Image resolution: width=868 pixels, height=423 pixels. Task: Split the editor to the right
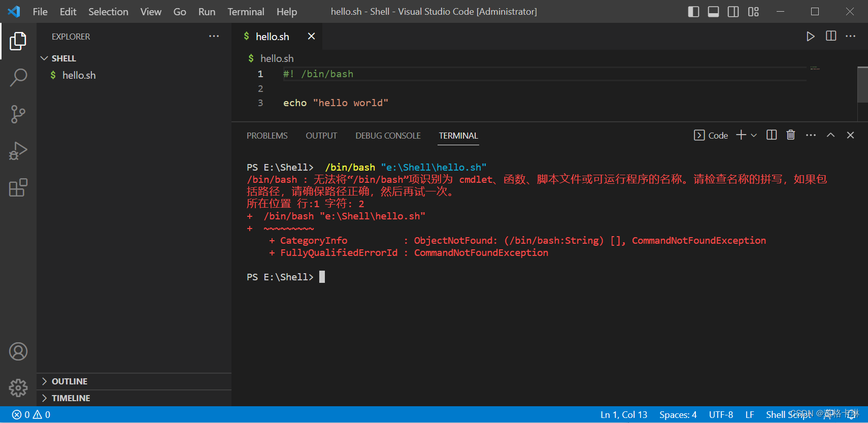[x=831, y=36]
